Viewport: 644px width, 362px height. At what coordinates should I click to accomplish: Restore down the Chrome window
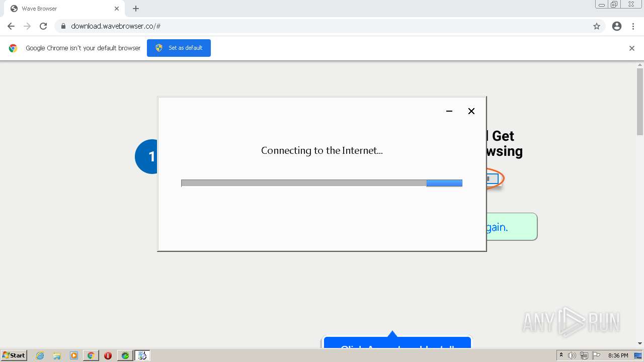coord(614,5)
